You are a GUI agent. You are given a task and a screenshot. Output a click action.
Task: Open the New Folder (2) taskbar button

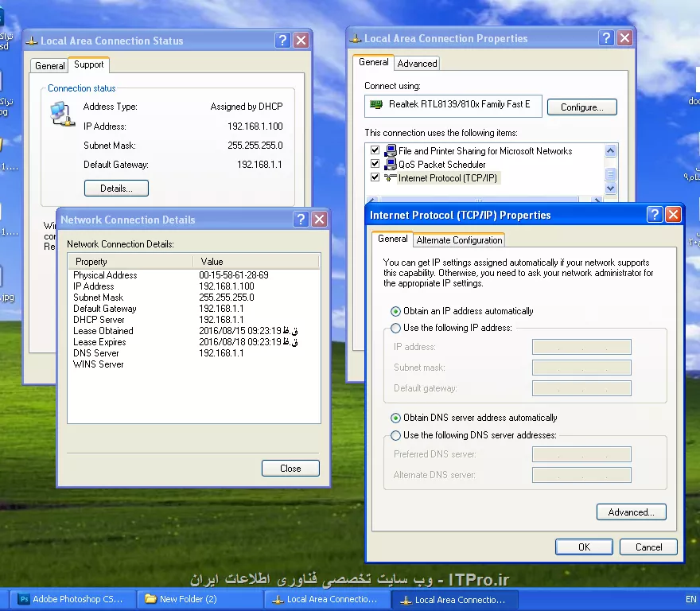[200, 599]
